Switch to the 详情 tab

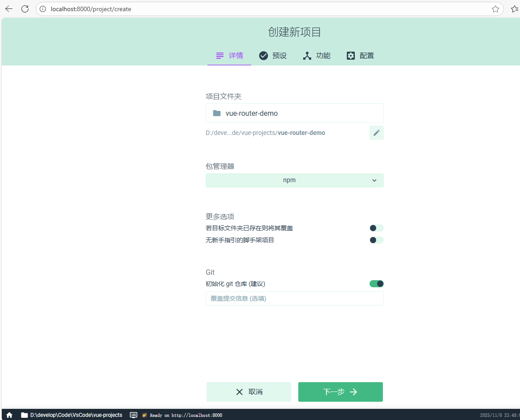229,56
